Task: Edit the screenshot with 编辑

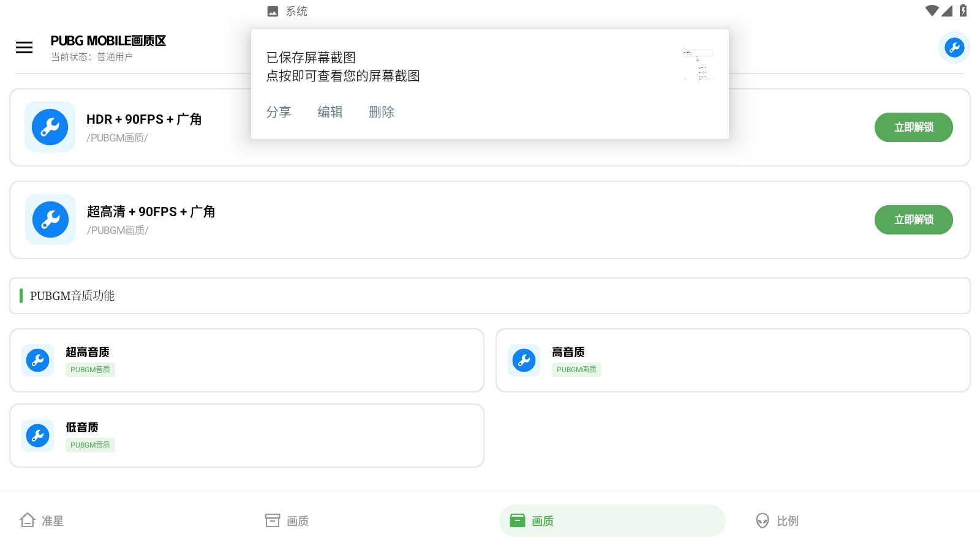Action: pyautogui.click(x=330, y=111)
